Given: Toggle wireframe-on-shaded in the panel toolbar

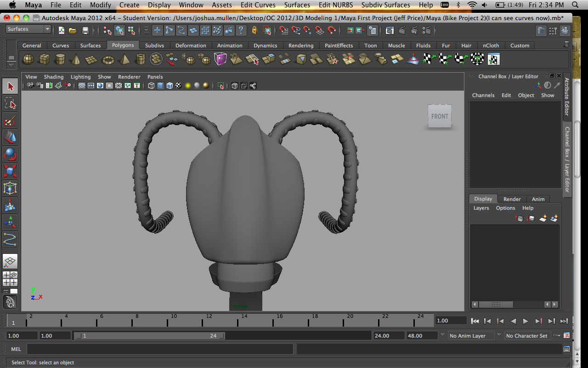Looking at the screenshot, I should (x=170, y=86).
